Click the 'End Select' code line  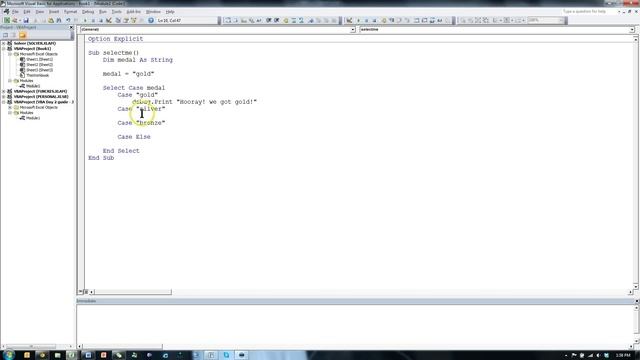coord(121,151)
